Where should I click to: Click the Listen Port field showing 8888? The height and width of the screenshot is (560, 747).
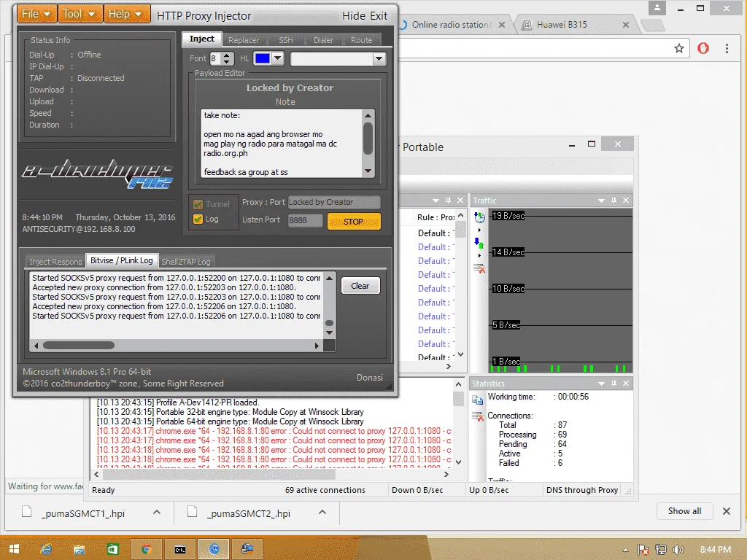305,220
